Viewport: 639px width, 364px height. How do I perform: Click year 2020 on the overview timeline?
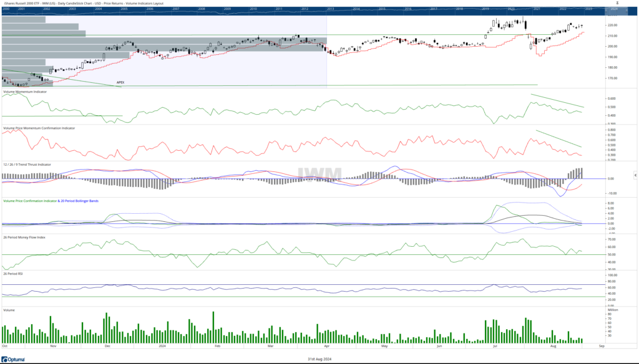pyautogui.click(x=511, y=9)
